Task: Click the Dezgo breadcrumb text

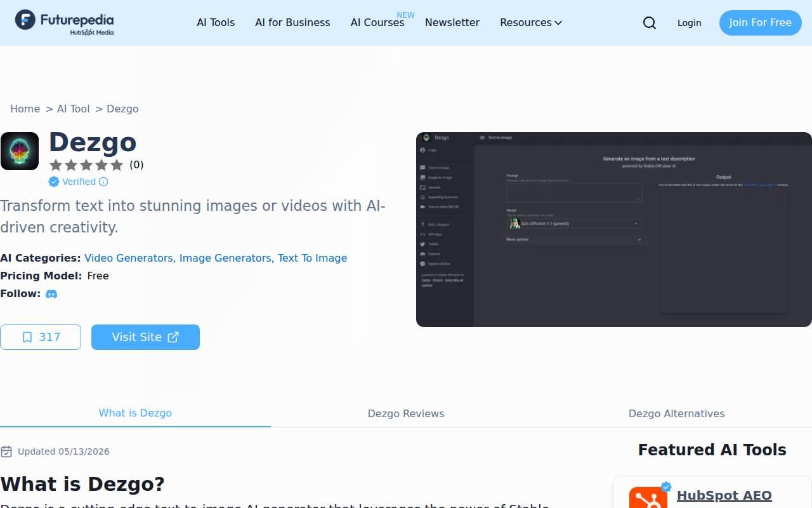Action: (122, 109)
